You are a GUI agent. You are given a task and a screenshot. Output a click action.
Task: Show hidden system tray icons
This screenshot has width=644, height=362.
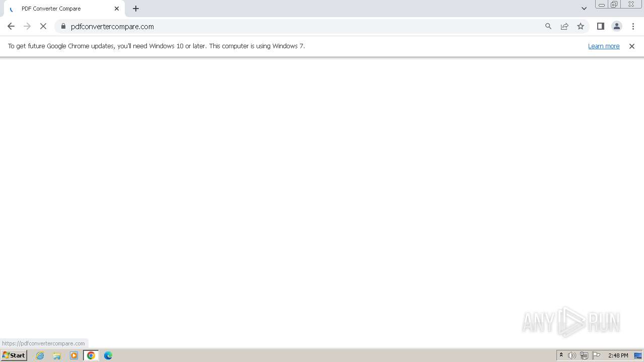[x=561, y=355]
